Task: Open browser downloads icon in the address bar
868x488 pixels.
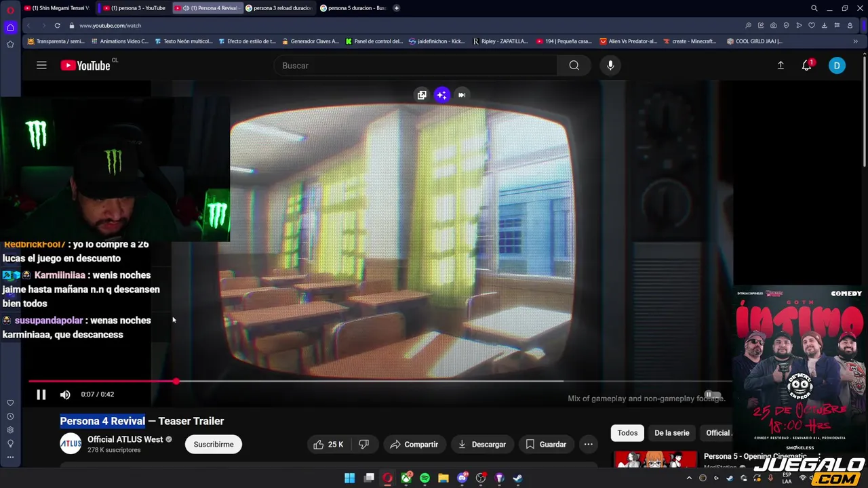Action: pyautogui.click(x=824, y=25)
